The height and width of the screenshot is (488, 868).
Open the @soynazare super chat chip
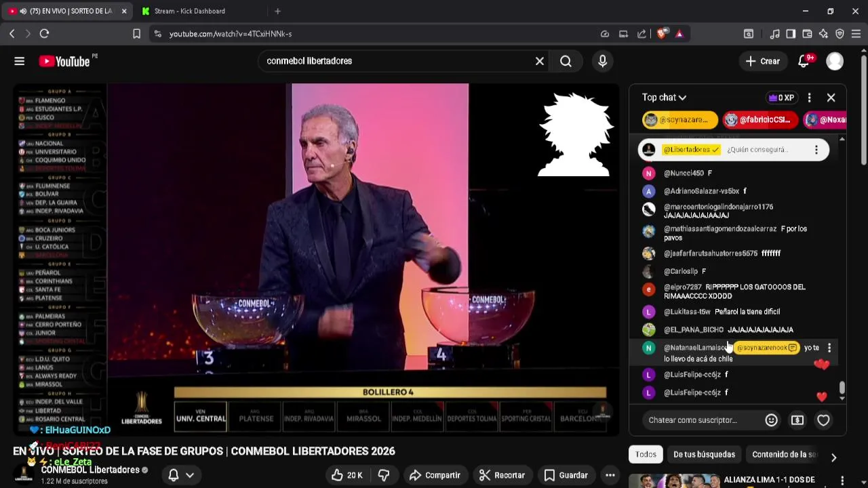click(680, 120)
